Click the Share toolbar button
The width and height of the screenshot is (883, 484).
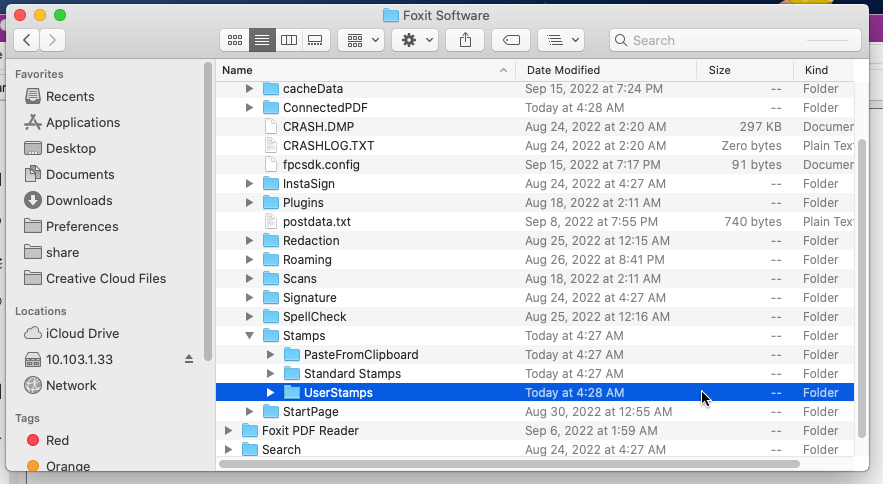[465, 40]
